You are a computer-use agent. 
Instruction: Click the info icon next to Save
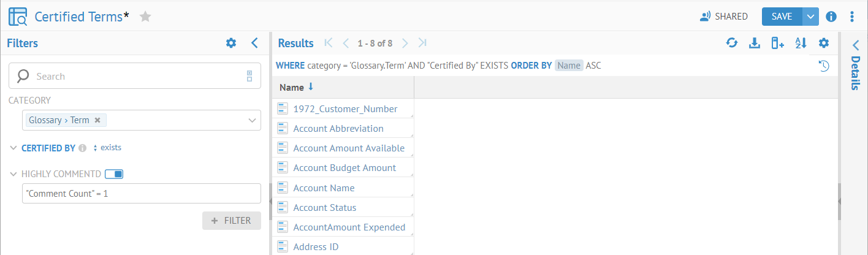coord(831,17)
